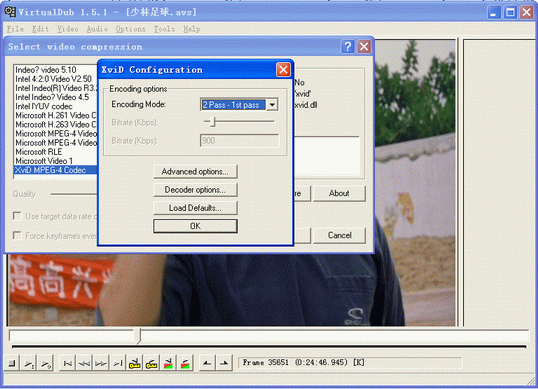Screen dimensions: 538x389
Task: Click the next keyframe key icon
Action: pos(151,363)
